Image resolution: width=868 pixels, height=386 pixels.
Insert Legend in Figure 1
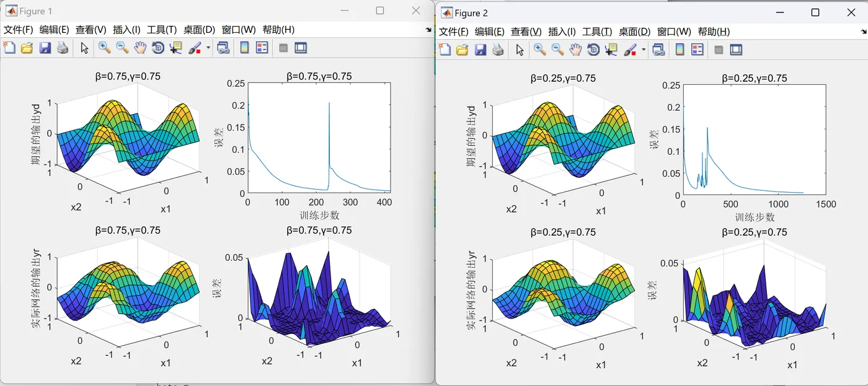pyautogui.click(x=262, y=48)
